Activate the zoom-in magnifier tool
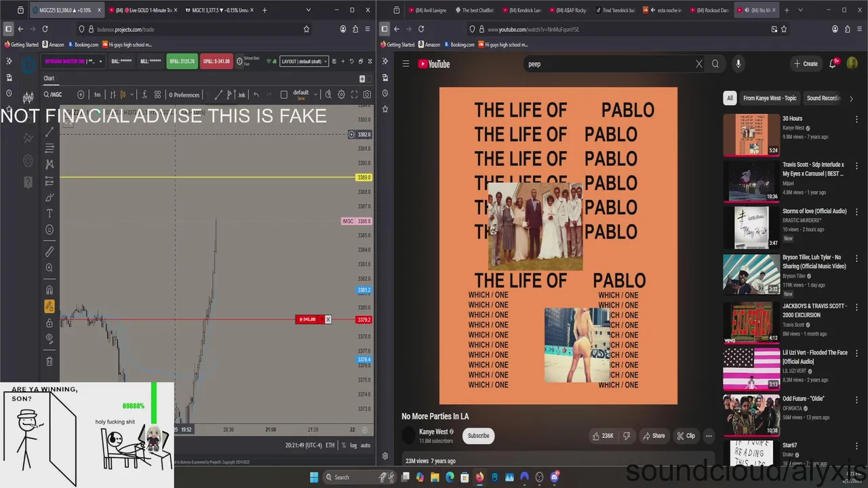The width and height of the screenshot is (868, 488). [50, 268]
